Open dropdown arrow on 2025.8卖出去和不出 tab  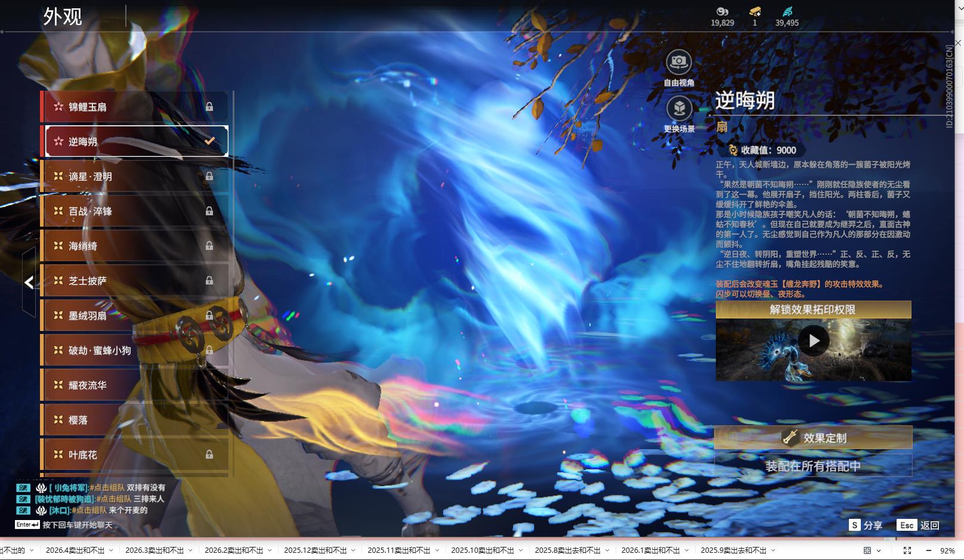point(607,550)
